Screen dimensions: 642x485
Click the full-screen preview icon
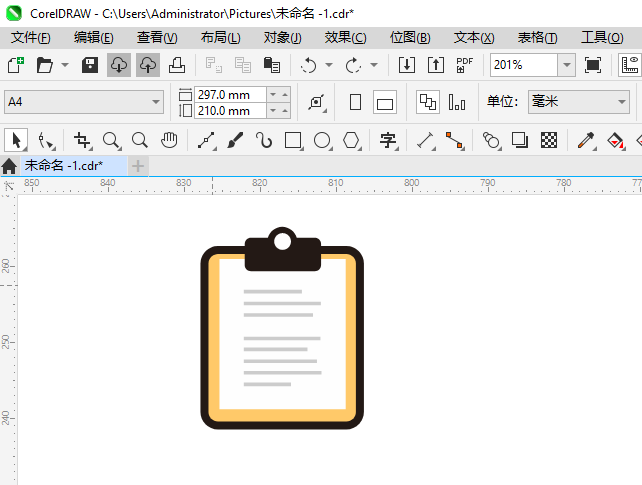coord(593,65)
